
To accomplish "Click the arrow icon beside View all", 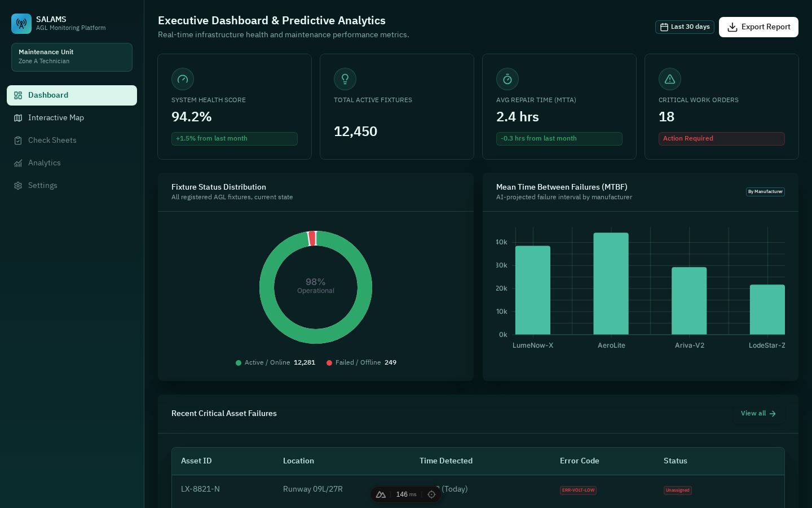I will click(x=773, y=414).
